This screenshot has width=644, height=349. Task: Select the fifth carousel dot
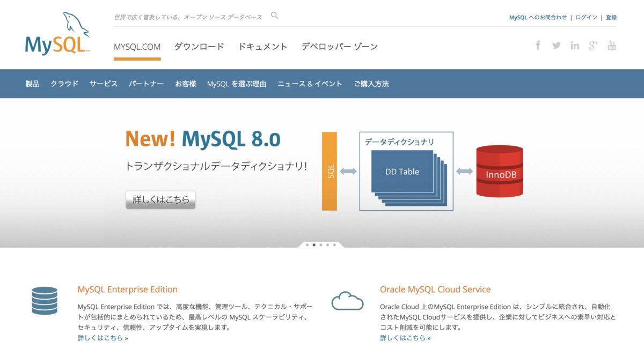pos(334,244)
